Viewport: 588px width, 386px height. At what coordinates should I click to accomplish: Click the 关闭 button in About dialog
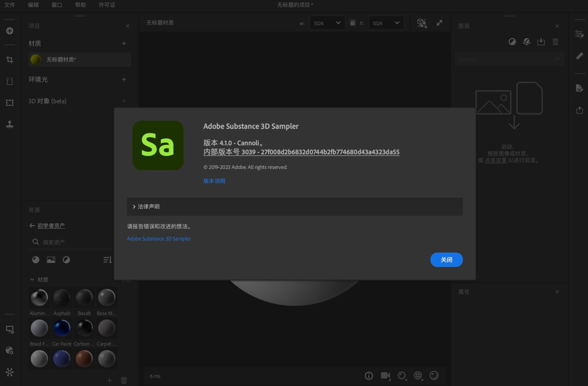(447, 260)
